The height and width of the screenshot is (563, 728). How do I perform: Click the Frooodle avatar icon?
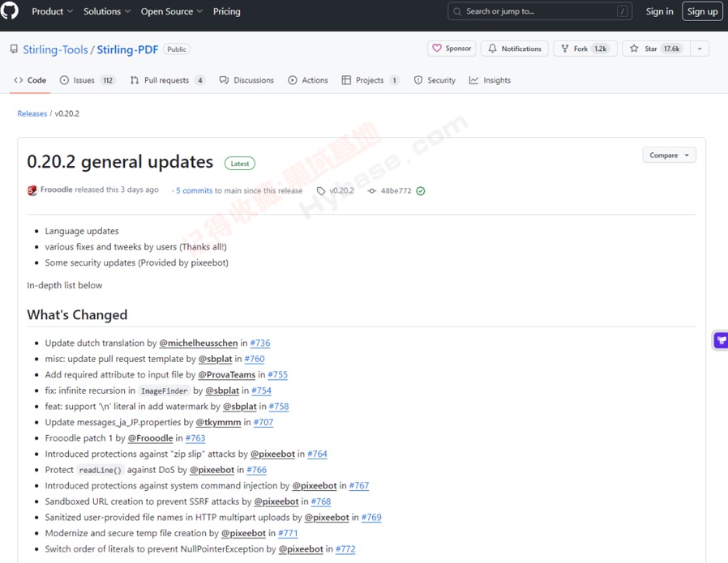[x=32, y=190]
